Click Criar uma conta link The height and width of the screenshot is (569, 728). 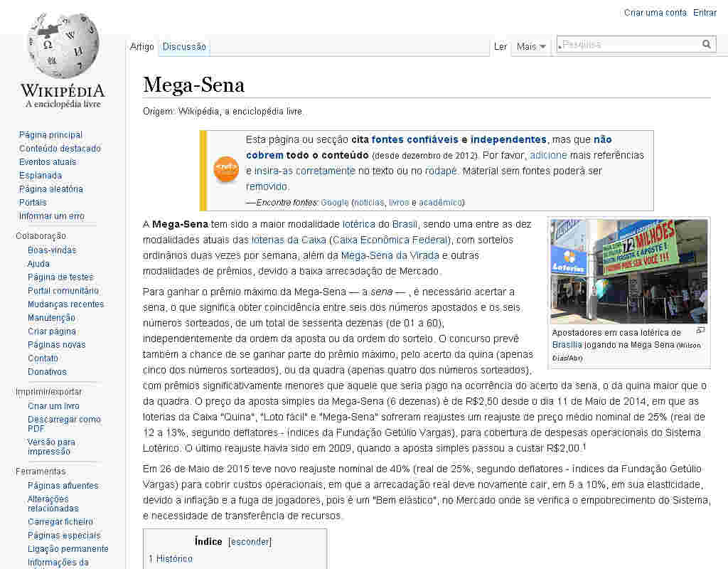655,13
